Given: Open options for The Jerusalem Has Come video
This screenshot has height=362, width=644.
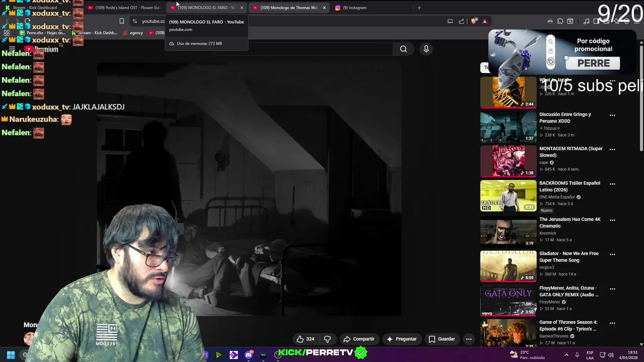Looking at the screenshot, I should 612,220.
